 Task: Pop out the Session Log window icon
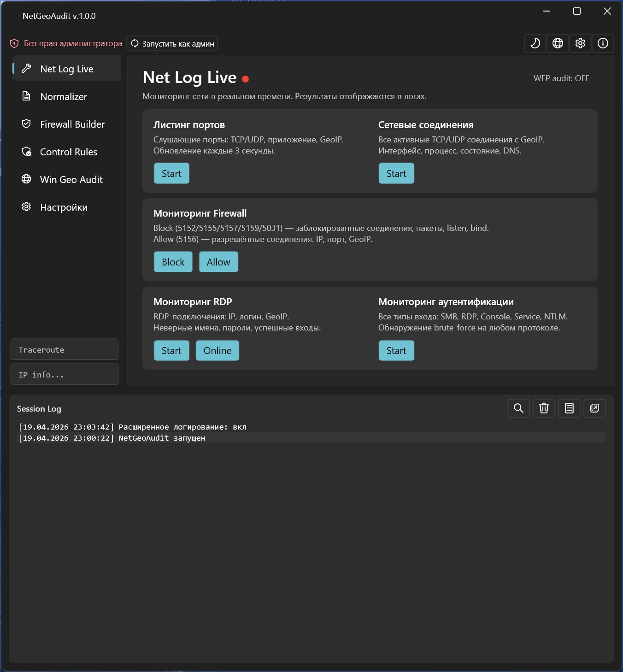[594, 408]
